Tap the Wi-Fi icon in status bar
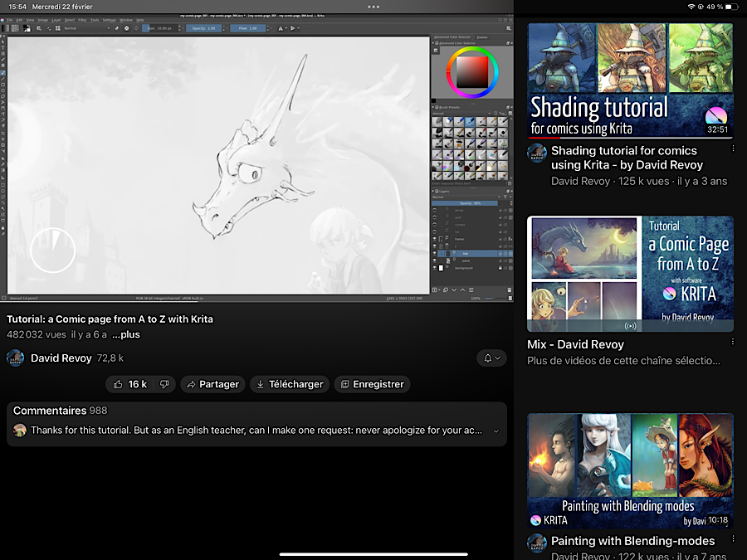This screenshot has width=747, height=560. coord(691,7)
